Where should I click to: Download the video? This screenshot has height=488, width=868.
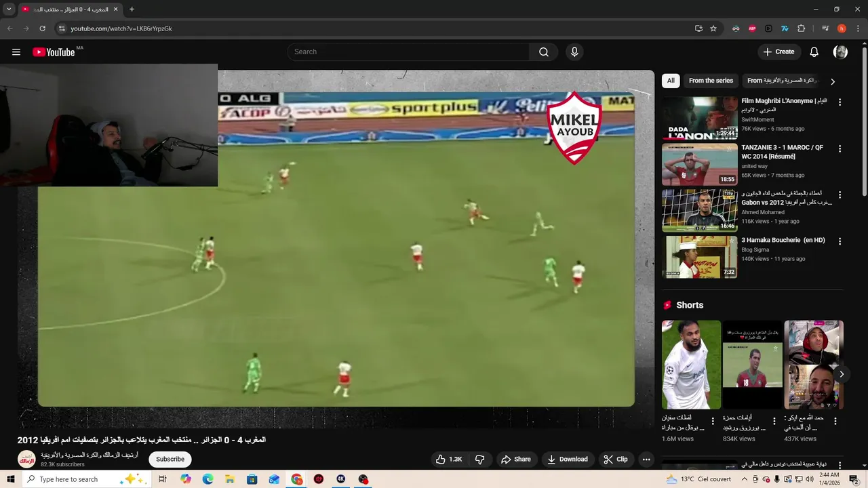coord(568,460)
